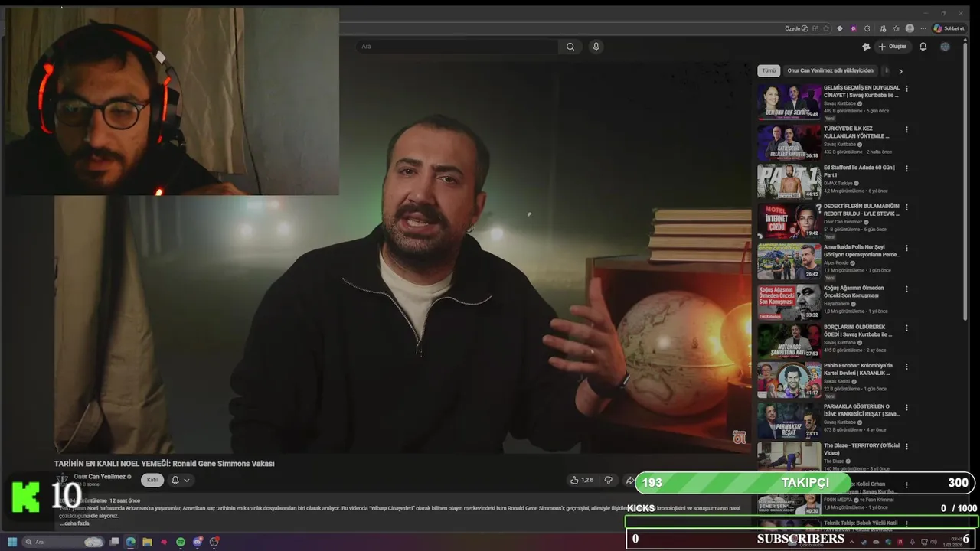Click the Katıl join button
Viewport: 980px width, 551px height.
[152, 480]
